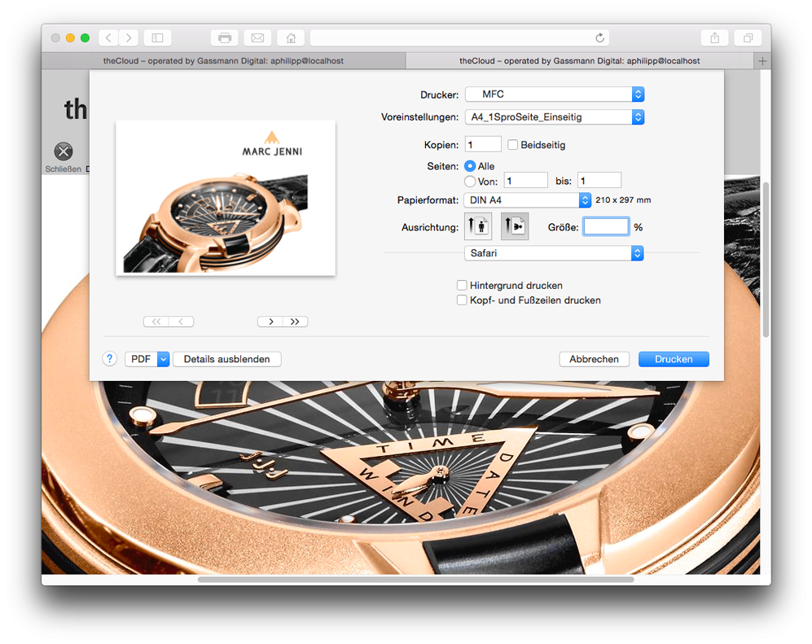Go forward with Safari's forward arrow
This screenshot has width=812, height=644.
[129, 37]
